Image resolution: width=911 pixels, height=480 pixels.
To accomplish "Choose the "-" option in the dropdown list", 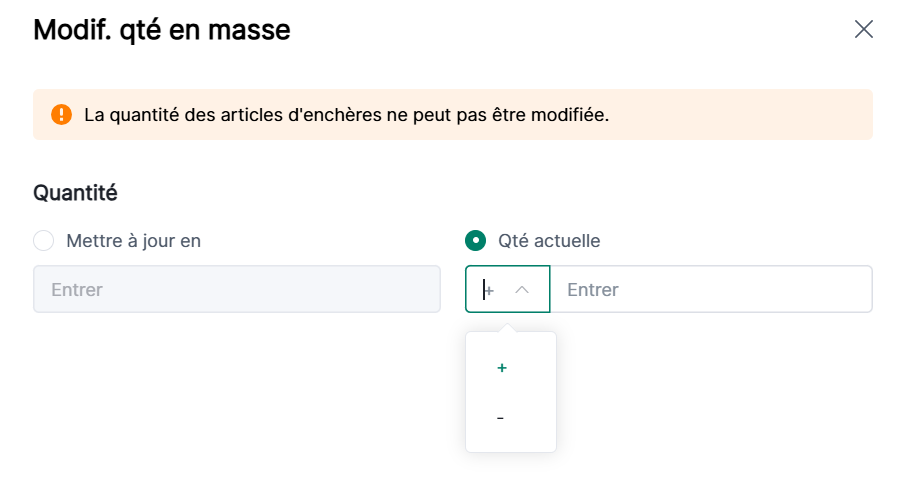I will click(x=500, y=417).
